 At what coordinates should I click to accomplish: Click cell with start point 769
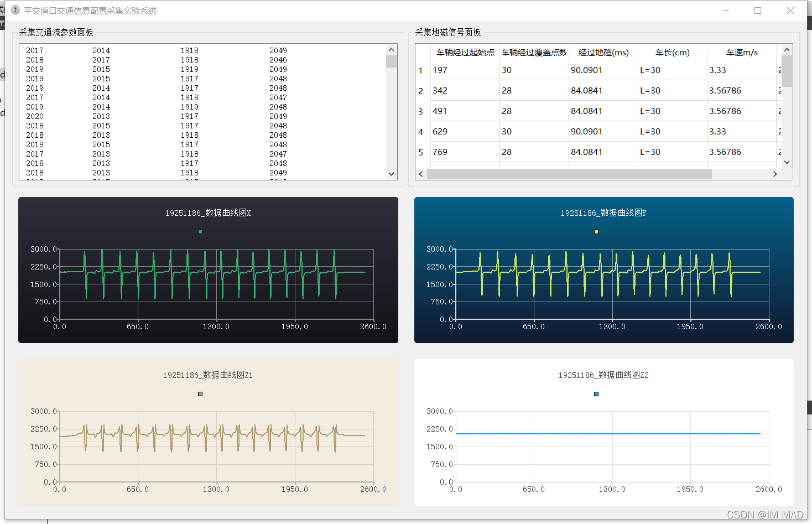465,152
